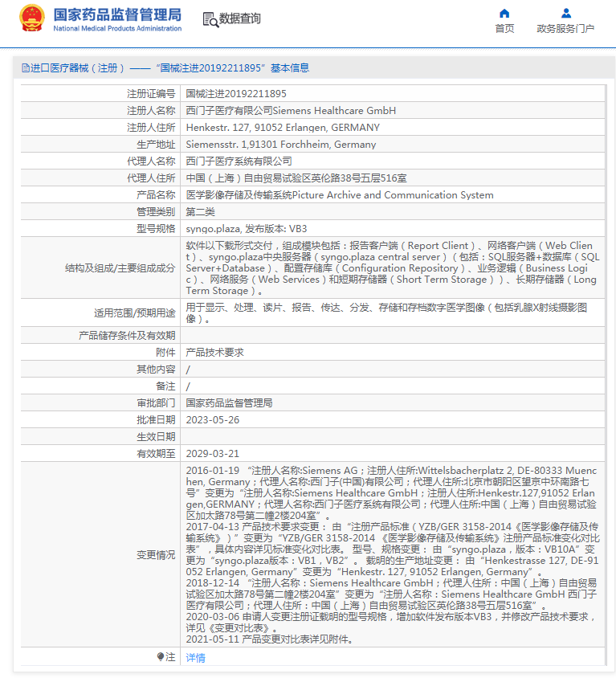616x678 pixels.
Task: Click product name Picture Archive and Communication System
Action: (x=340, y=195)
